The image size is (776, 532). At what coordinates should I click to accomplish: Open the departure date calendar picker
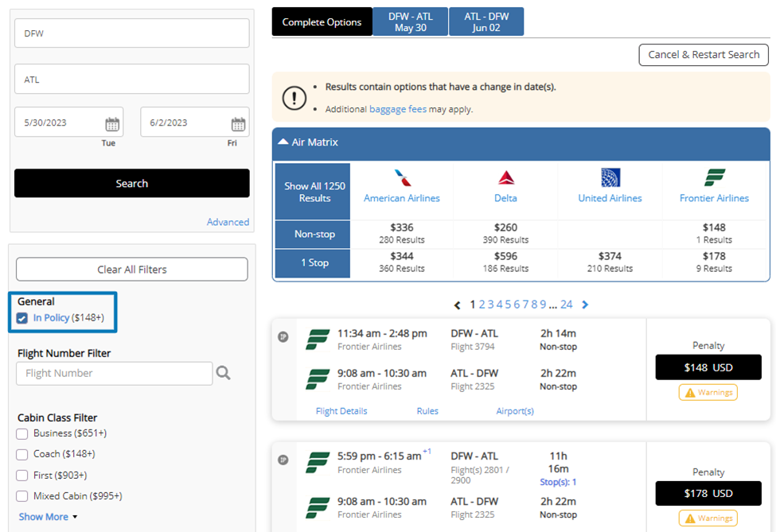[112, 124]
